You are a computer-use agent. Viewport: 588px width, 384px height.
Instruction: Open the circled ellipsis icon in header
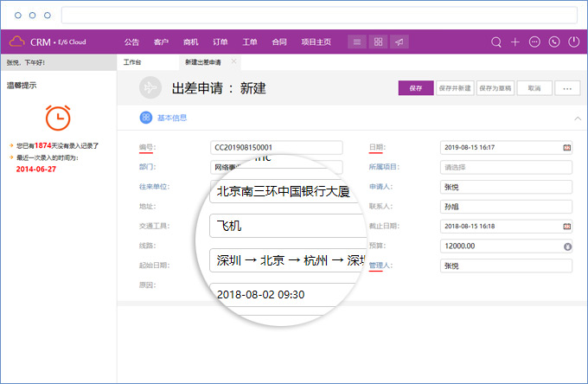pyautogui.click(x=534, y=42)
